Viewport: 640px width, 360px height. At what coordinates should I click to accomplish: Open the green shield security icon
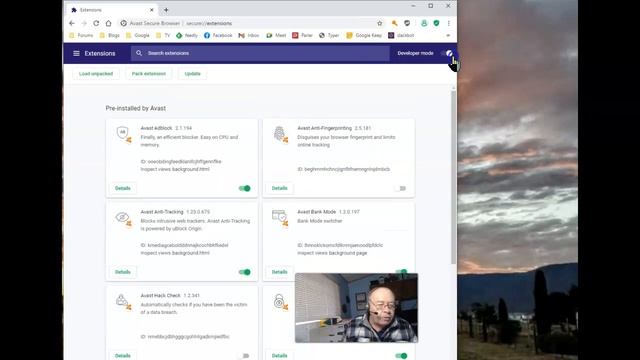pyautogui.click(x=436, y=23)
